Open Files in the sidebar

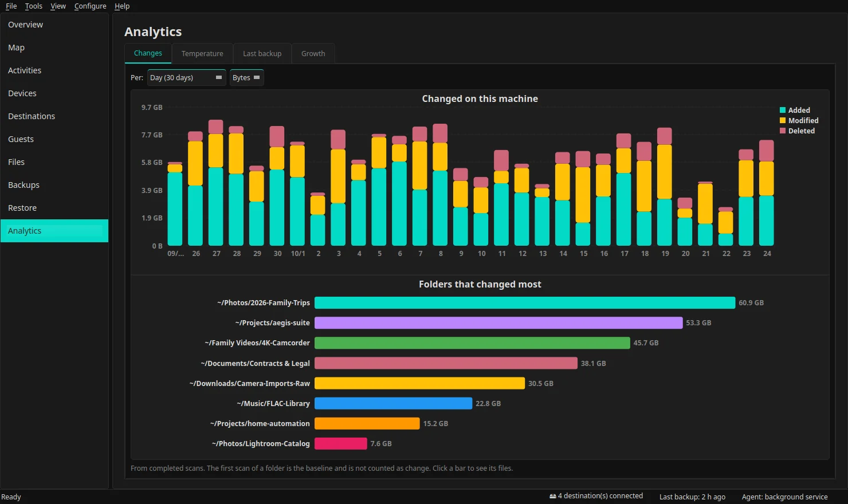point(54,162)
